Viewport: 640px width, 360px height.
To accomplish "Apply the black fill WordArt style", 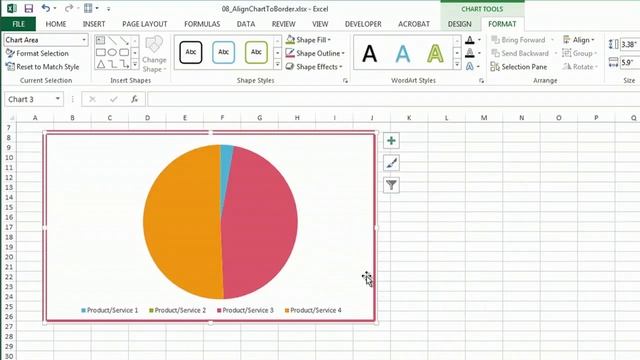I will click(370, 53).
